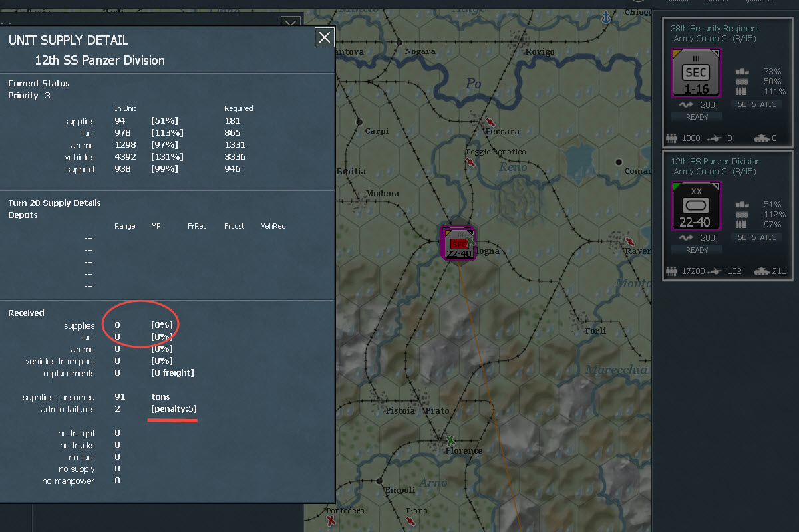Click the green airbase marker at Florence

coord(450,440)
